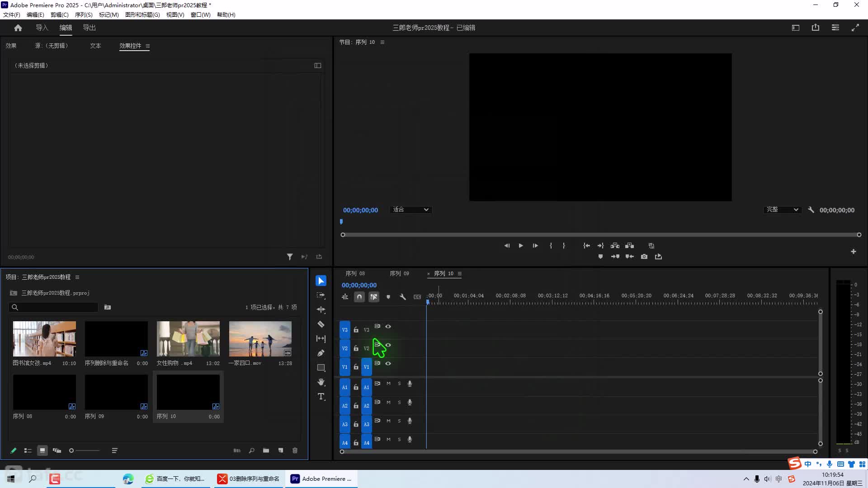This screenshot has height=488, width=868.
Task: Open the Quick Export share icon
Action: [815, 28]
